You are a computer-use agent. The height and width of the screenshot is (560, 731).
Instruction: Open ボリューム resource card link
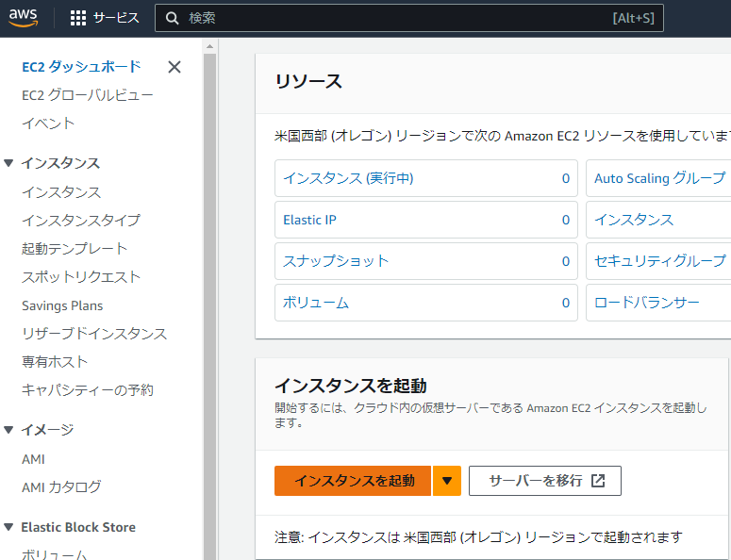pos(316,303)
